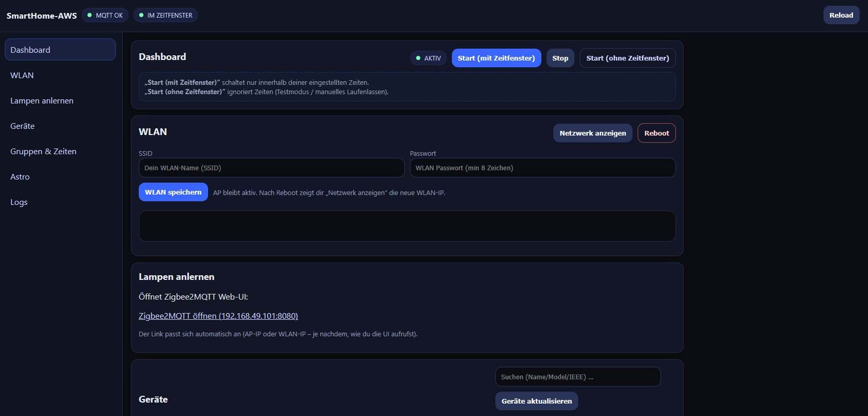
Task: Click the SmartHome-AWS title
Action: (41, 16)
